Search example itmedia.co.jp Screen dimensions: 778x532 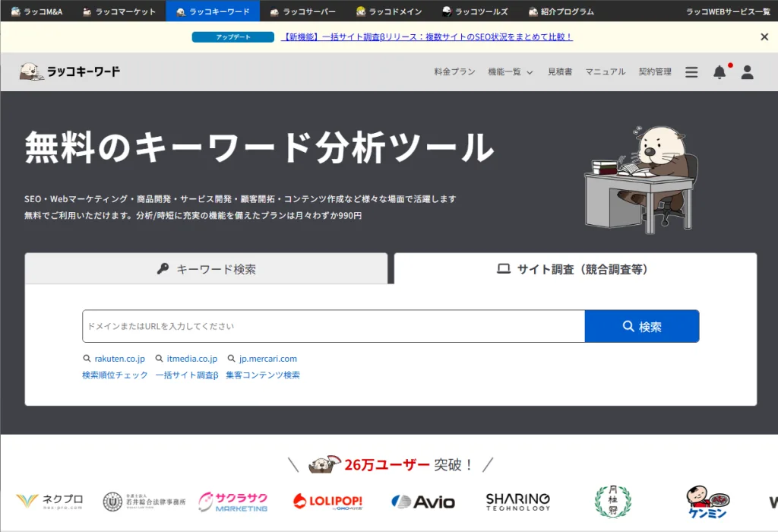tap(187, 358)
